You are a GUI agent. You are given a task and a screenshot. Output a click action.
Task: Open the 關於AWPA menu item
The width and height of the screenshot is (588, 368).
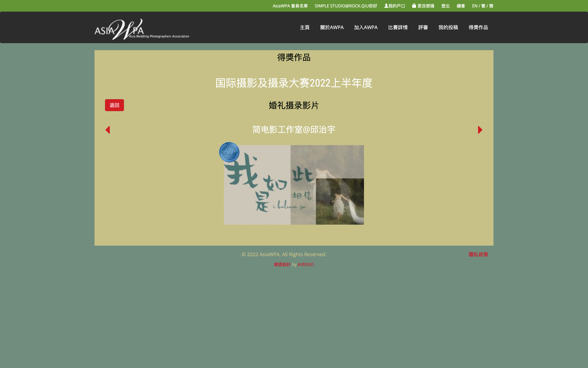332,27
